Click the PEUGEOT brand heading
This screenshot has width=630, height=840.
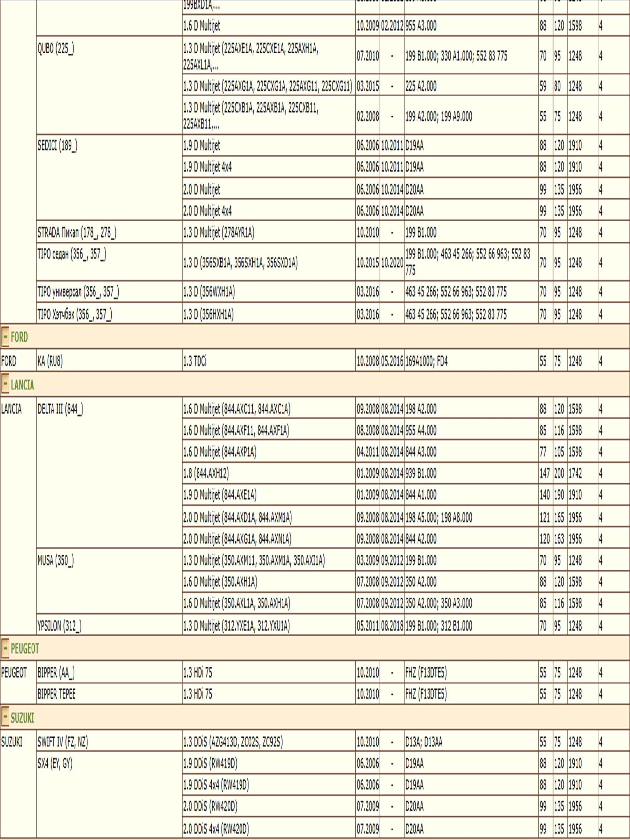coord(25,649)
